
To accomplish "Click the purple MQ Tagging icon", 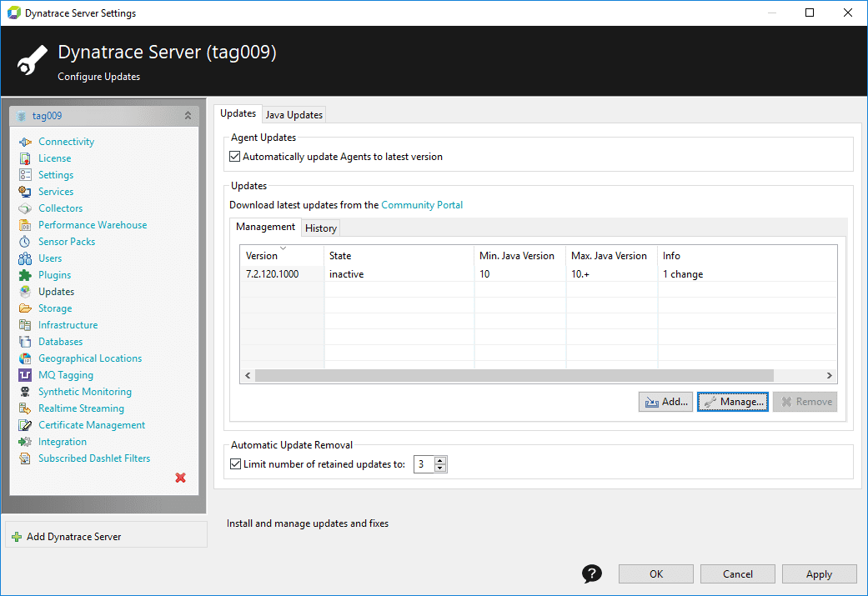I will (x=25, y=375).
